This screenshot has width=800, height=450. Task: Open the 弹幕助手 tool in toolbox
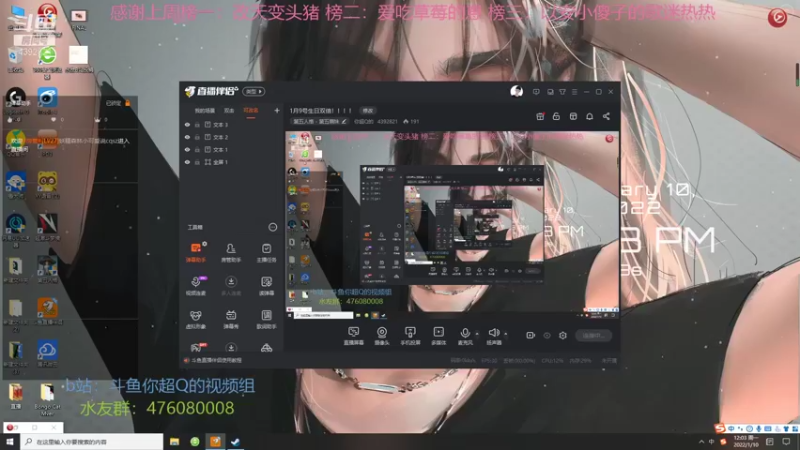pos(196,252)
